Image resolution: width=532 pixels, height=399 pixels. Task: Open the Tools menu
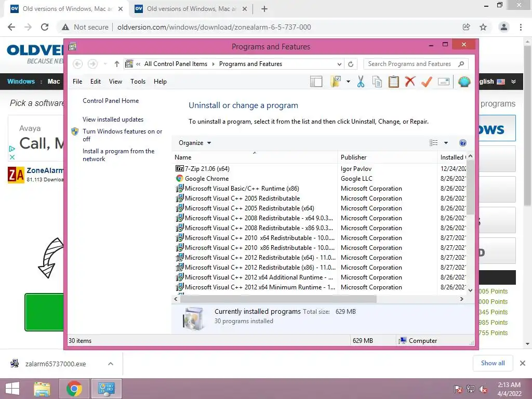pos(138,82)
